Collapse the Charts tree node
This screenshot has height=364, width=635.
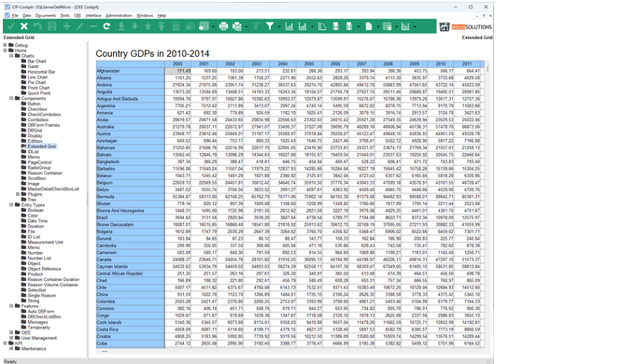11,56
